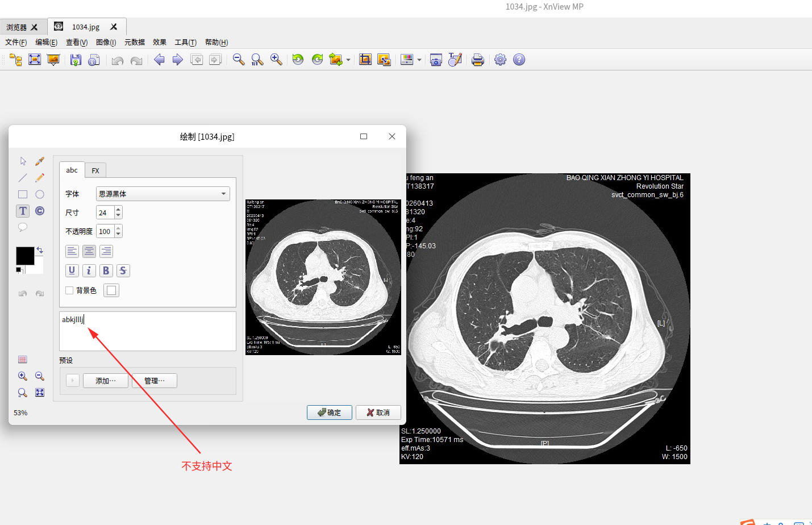Viewport: 812px width, 525px height.
Task: Click the black foreground color swatch
Action: [x=24, y=256]
